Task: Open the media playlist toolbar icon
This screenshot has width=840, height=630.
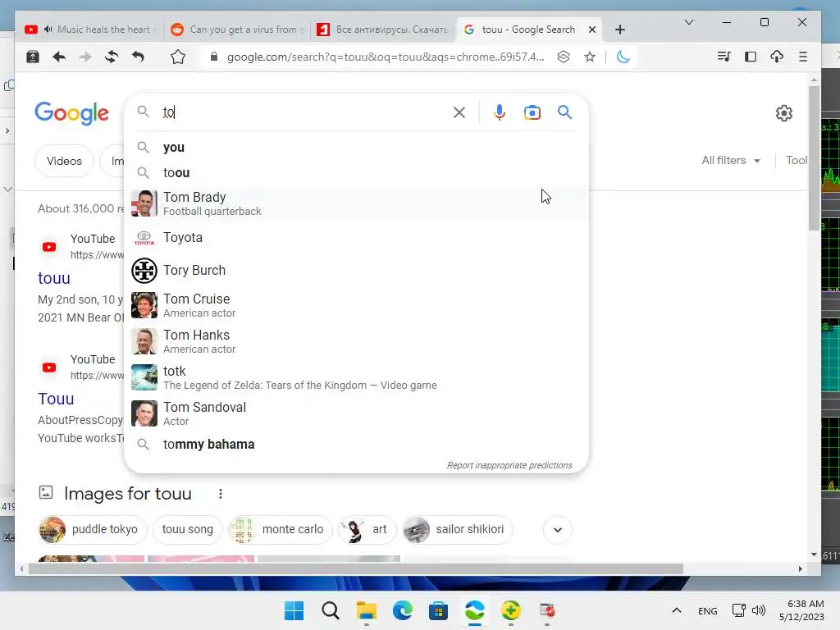Action: [x=724, y=57]
